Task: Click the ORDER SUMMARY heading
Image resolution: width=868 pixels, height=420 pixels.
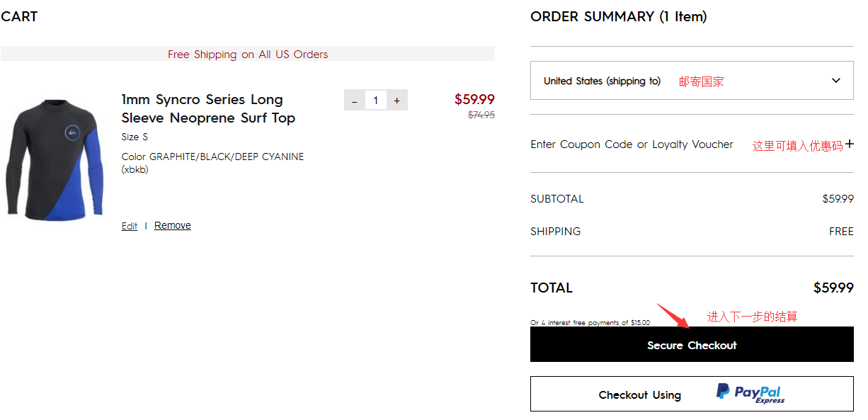Action: click(618, 16)
